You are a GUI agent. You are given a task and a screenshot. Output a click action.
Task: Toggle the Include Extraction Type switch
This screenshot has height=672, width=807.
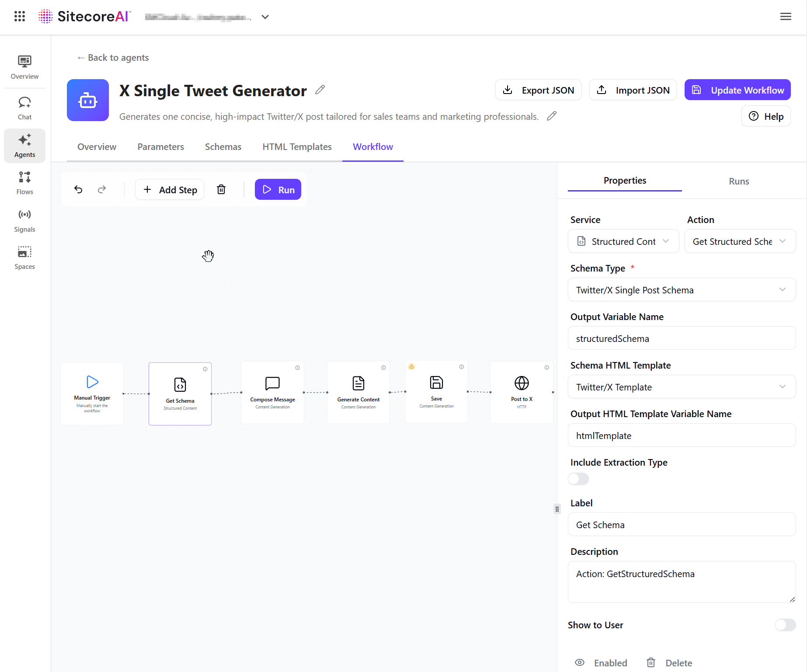(x=578, y=479)
